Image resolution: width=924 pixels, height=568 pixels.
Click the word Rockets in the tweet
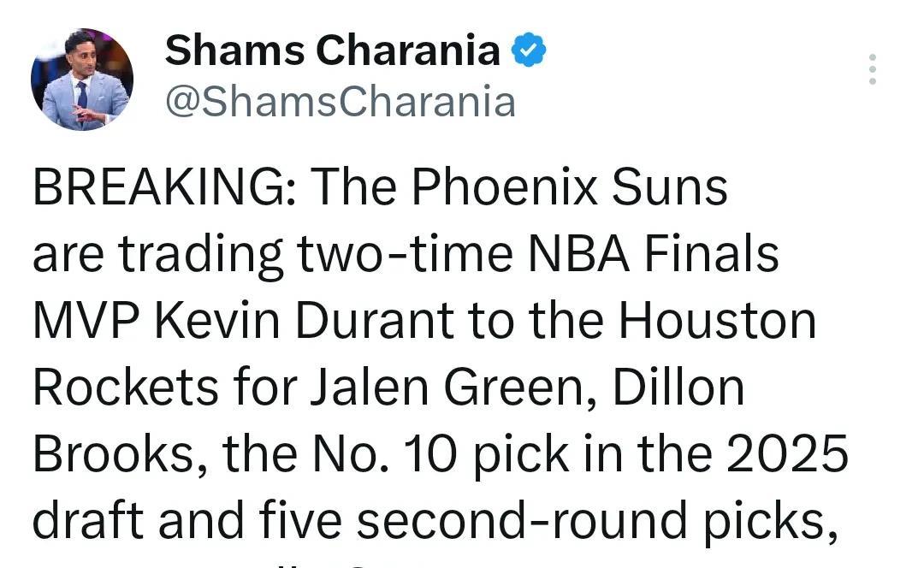tap(126, 388)
